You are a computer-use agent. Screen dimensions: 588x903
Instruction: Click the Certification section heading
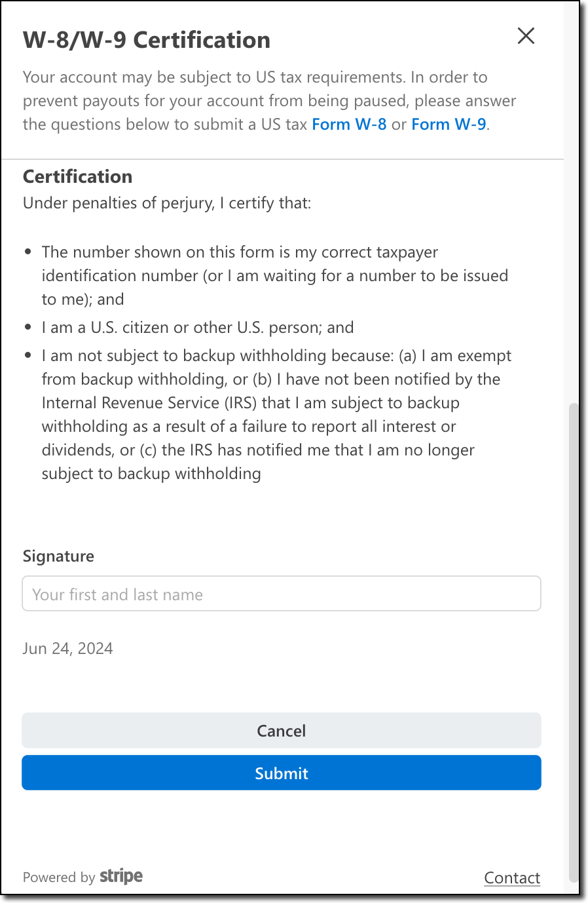click(77, 176)
